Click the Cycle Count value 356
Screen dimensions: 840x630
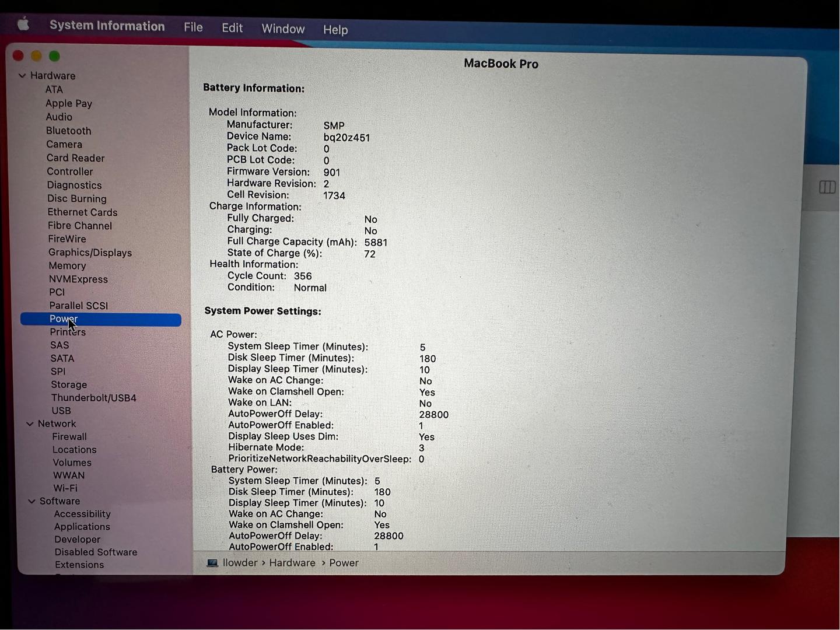point(303,276)
